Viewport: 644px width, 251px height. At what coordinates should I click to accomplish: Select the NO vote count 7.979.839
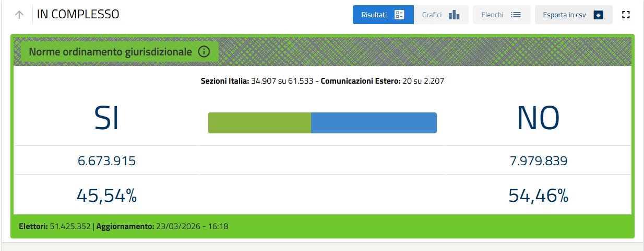click(538, 161)
